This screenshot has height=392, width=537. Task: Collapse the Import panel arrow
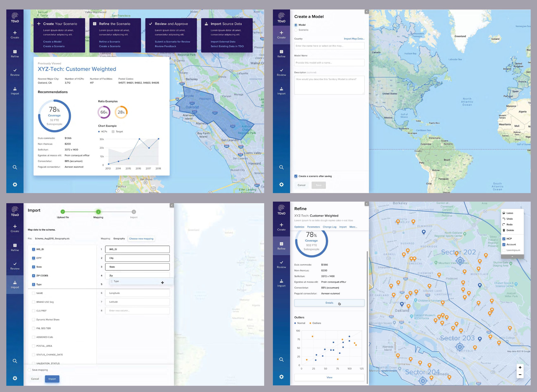172,205
